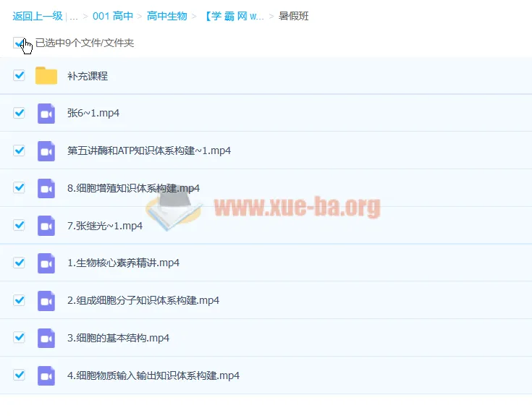Uncheck 3.细胞的基本结构.mp4 checkbox

pos(20,337)
